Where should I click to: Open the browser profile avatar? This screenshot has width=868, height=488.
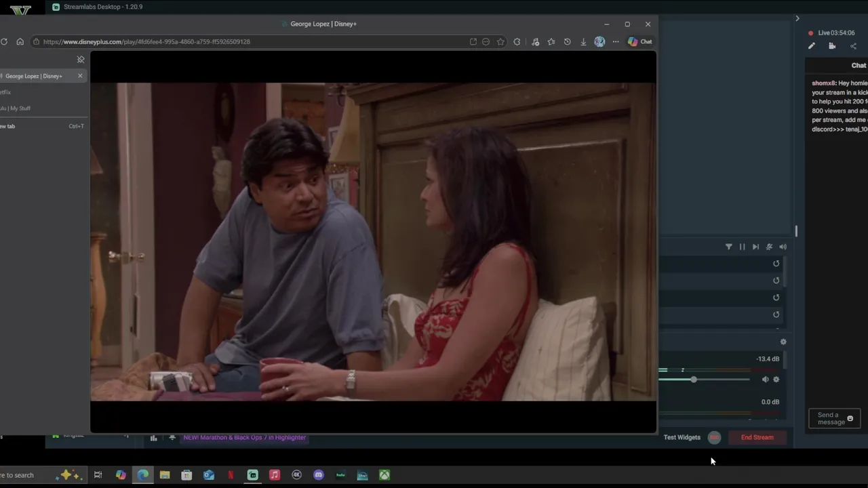tap(599, 41)
